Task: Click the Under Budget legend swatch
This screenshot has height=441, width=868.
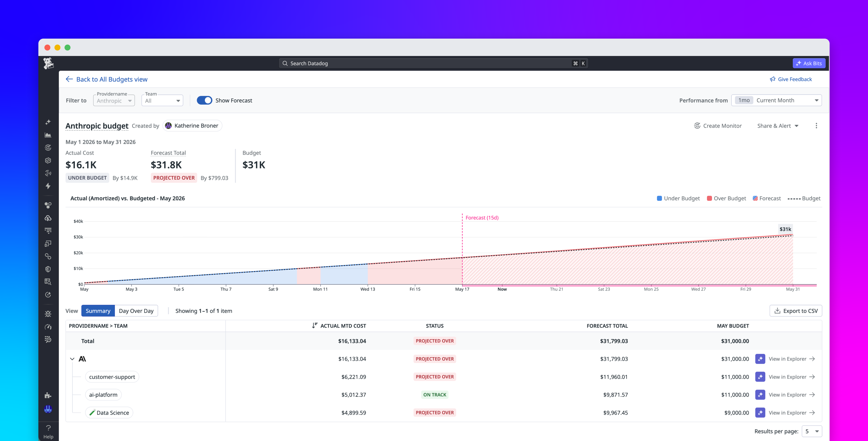Action: click(659, 198)
